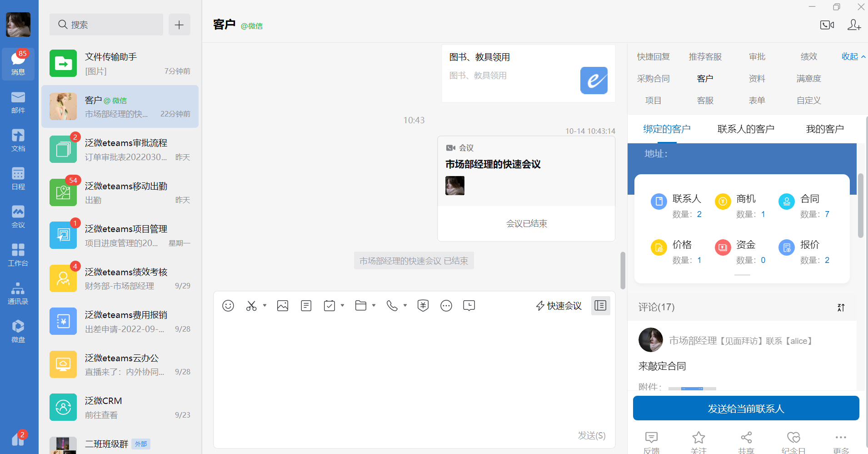Open the 资金 funds card
The image size is (868, 454).
(x=740, y=252)
